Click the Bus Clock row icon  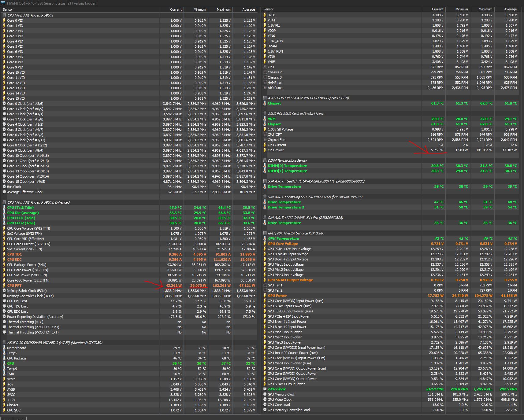pyautogui.click(x=4, y=187)
